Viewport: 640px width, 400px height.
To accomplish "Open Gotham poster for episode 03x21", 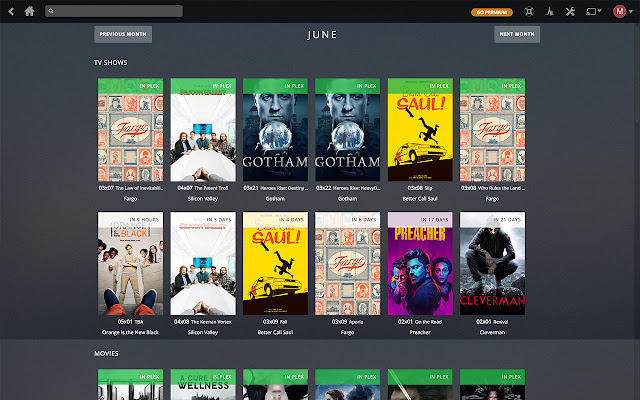I will [x=276, y=130].
